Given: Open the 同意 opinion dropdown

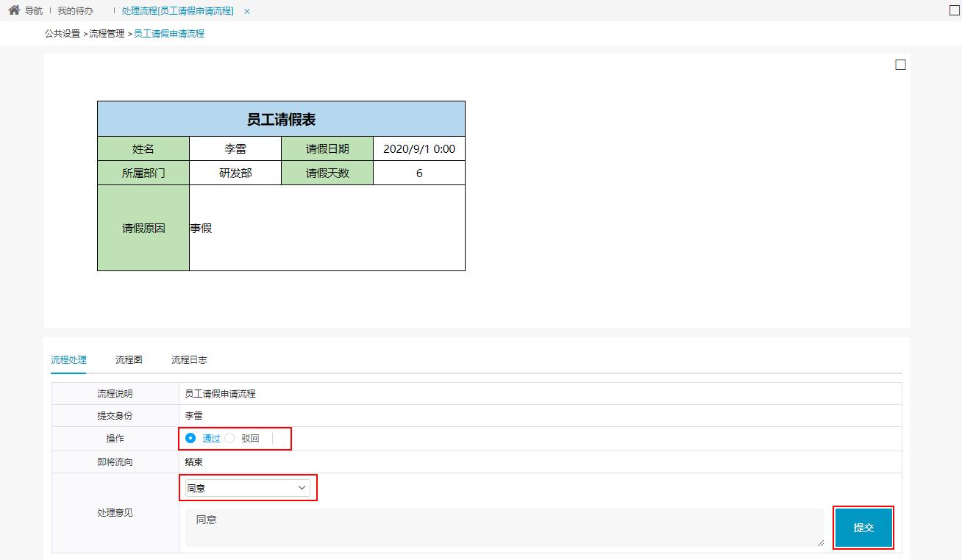Looking at the screenshot, I should pos(248,487).
